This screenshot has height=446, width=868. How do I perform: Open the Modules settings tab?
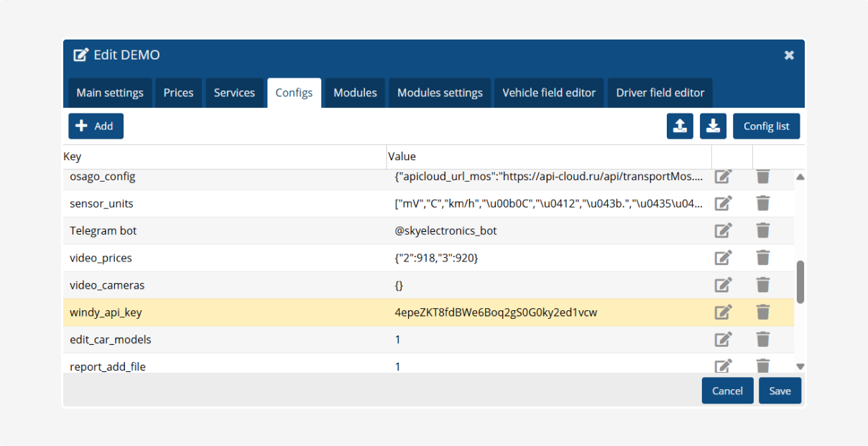tap(440, 93)
